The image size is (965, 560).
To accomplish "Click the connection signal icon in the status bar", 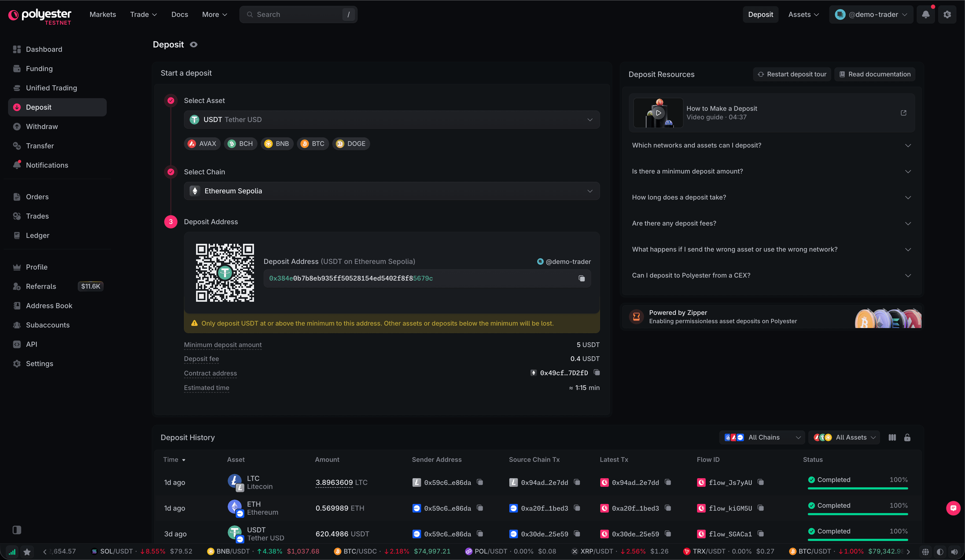I will point(12,552).
